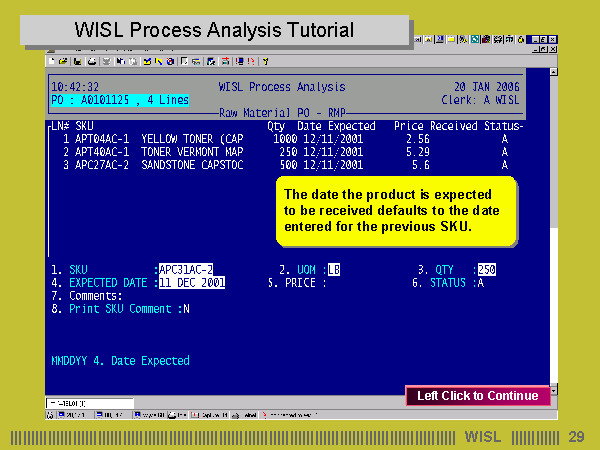
Task: Click the open folder toolbar icon
Action: click(x=63, y=61)
